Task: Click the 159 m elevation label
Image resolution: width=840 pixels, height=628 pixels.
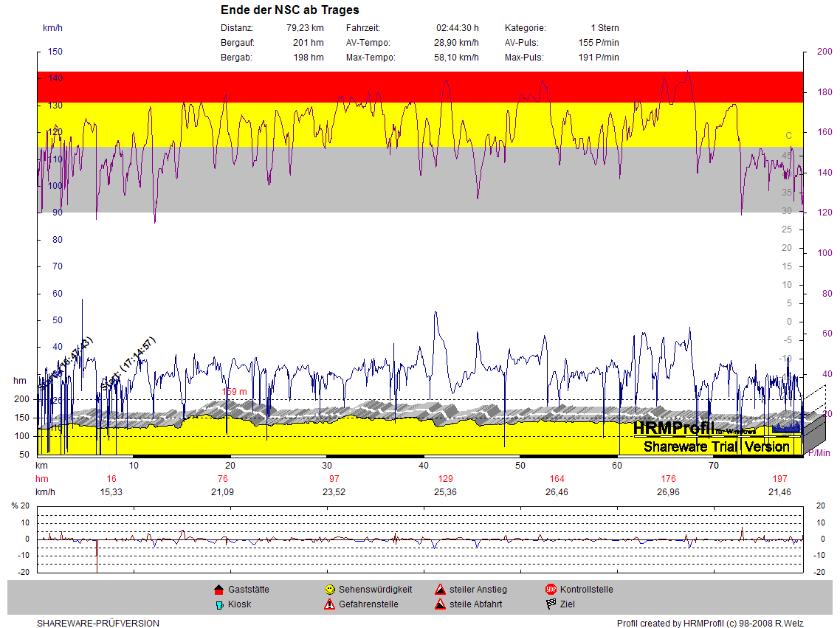Action: (x=234, y=392)
